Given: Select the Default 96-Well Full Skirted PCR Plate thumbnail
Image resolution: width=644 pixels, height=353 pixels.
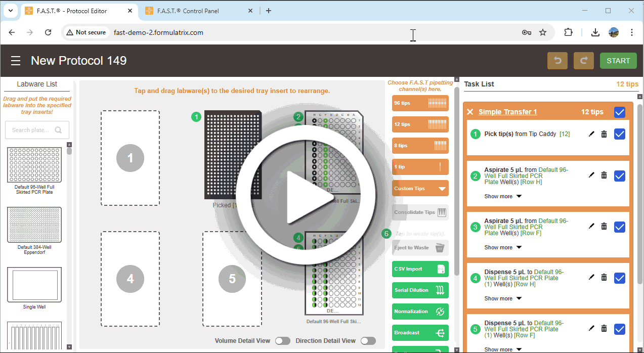Looking at the screenshot, I should point(34,165).
